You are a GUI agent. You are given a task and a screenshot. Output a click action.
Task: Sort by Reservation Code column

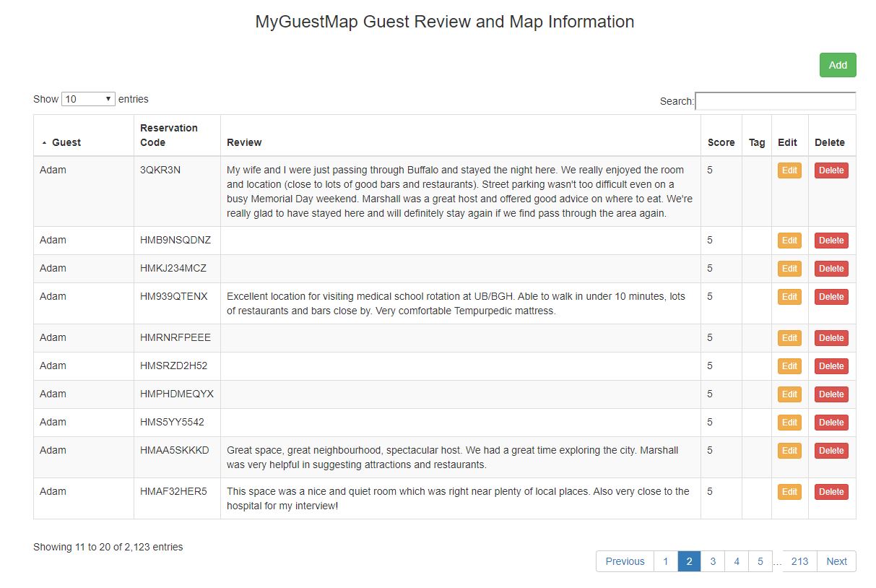pyautogui.click(x=169, y=135)
